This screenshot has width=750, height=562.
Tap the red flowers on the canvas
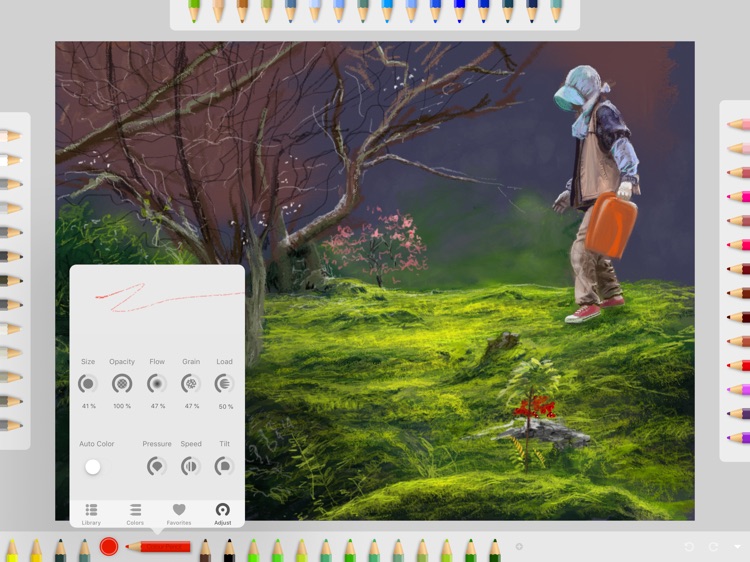[x=535, y=407]
